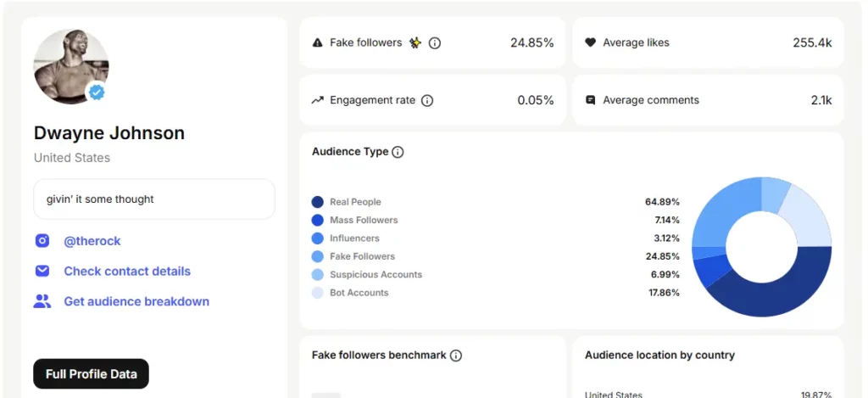Click the Suspicious Accounts legend color dot
Screen dimensions: 868x398
click(x=318, y=274)
